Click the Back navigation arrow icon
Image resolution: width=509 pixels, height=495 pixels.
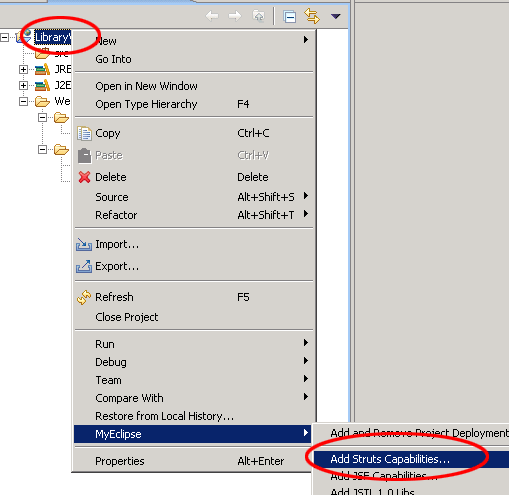click(x=212, y=16)
